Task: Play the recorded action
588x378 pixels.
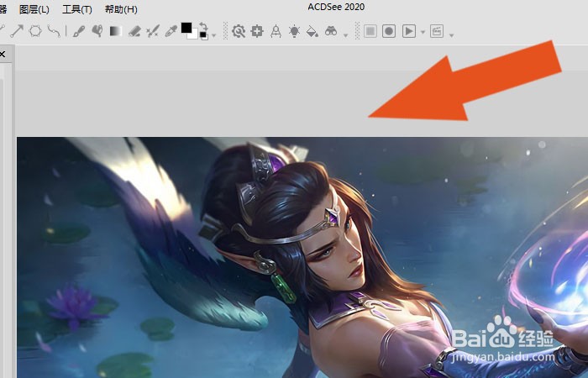Action: tap(409, 31)
